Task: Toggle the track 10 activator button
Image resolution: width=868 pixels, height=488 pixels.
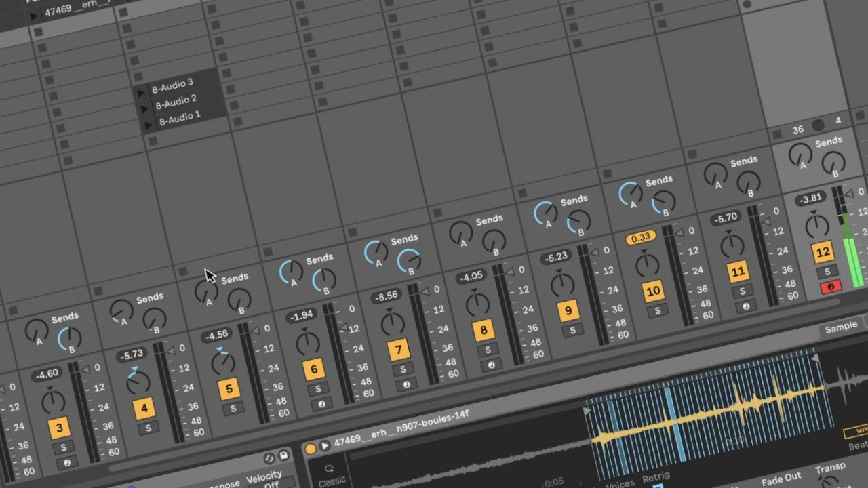Action: (653, 291)
